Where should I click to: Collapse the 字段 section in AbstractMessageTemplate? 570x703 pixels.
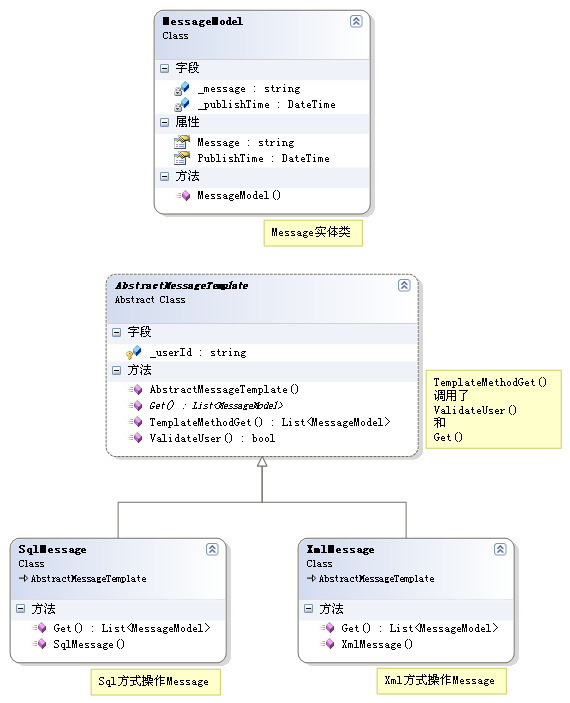(x=117, y=332)
